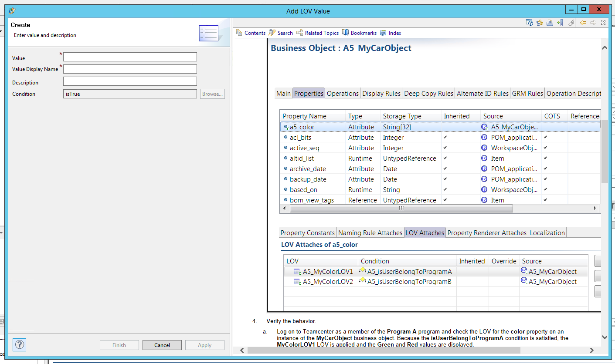Image resolution: width=615 pixels, height=364 pixels.
Task: Click the acl_bits property row
Action: (x=440, y=137)
